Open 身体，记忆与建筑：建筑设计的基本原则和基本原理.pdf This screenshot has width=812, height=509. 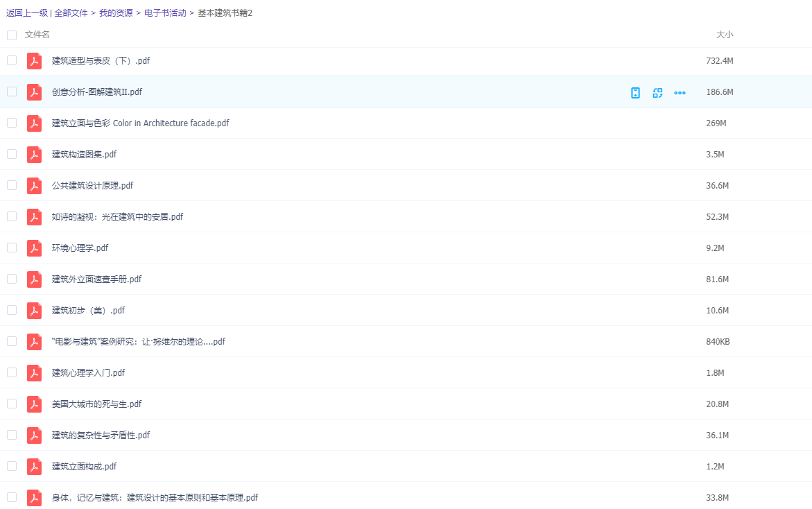pos(155,498)
